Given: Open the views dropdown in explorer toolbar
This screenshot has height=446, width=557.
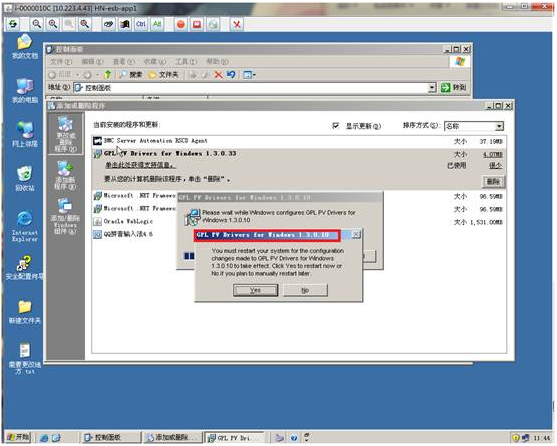Looking at the screenshot, I should click(249, 75).
